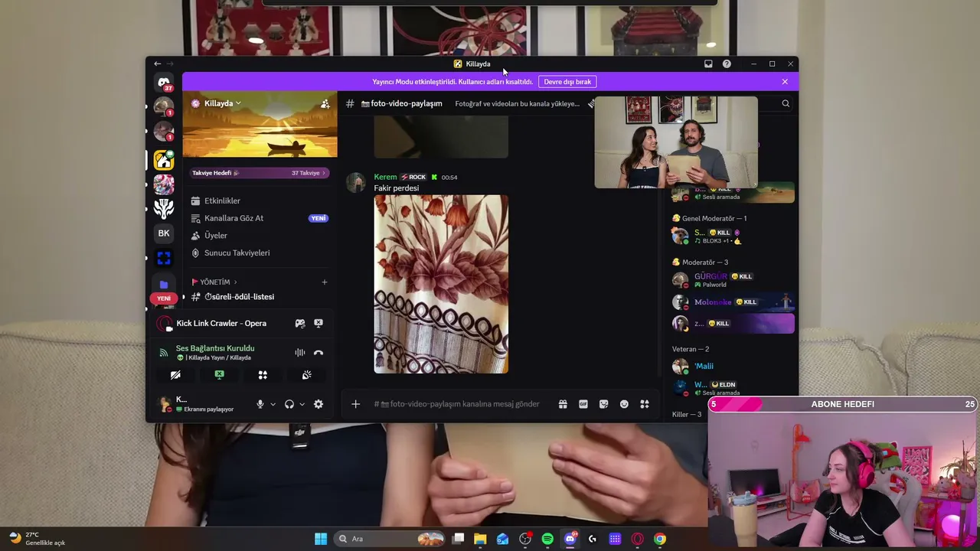Click the chat search magnifier icon
The image size is (980, 551).
pos(786,103)
